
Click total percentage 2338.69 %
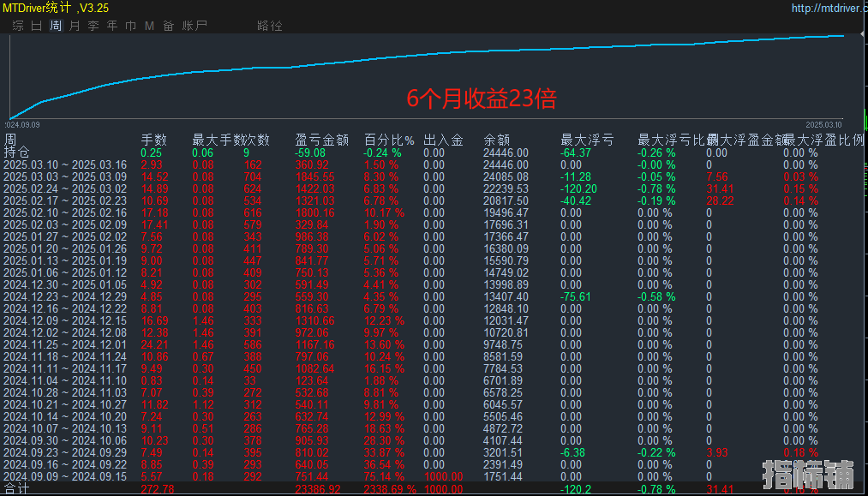(390, 489)
